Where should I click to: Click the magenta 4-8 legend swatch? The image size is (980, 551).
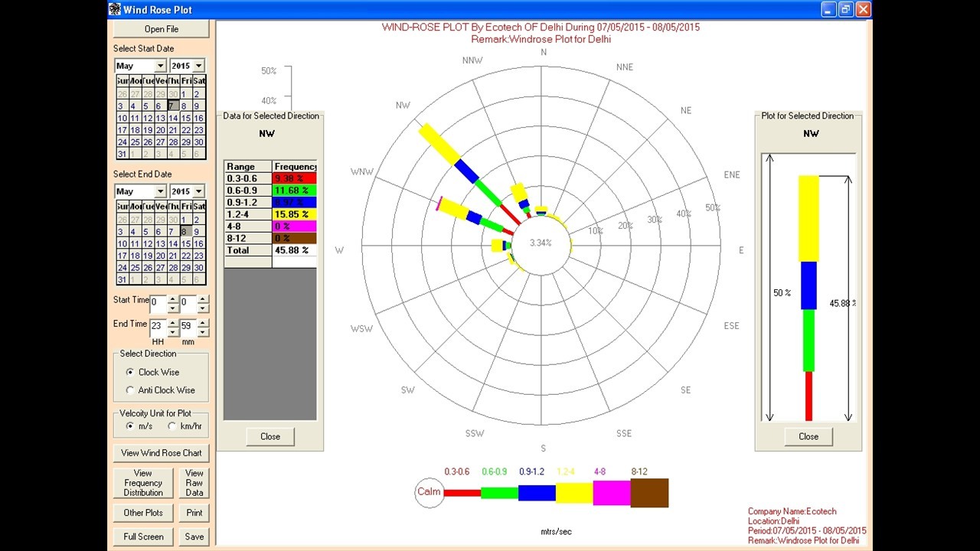pyautogui.click(x=612, y=492)
